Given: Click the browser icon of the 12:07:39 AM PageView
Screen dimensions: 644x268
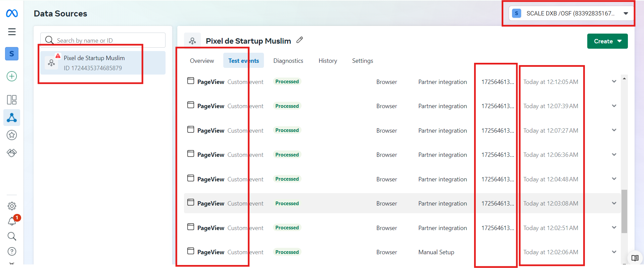Looking at the screenshot, I should [x=191, y=105].
